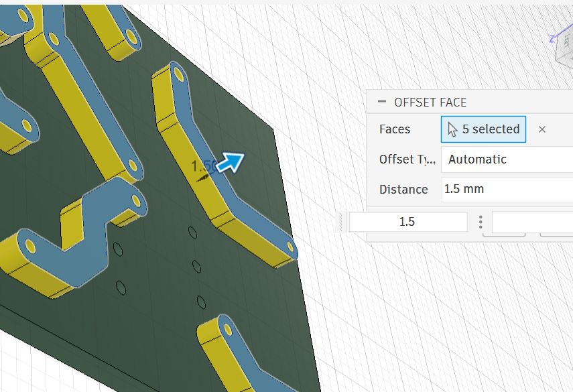The image size is (573, 392).
Task: Open the three-dot options beside the 1.5 field
Action: click(481, 222)
